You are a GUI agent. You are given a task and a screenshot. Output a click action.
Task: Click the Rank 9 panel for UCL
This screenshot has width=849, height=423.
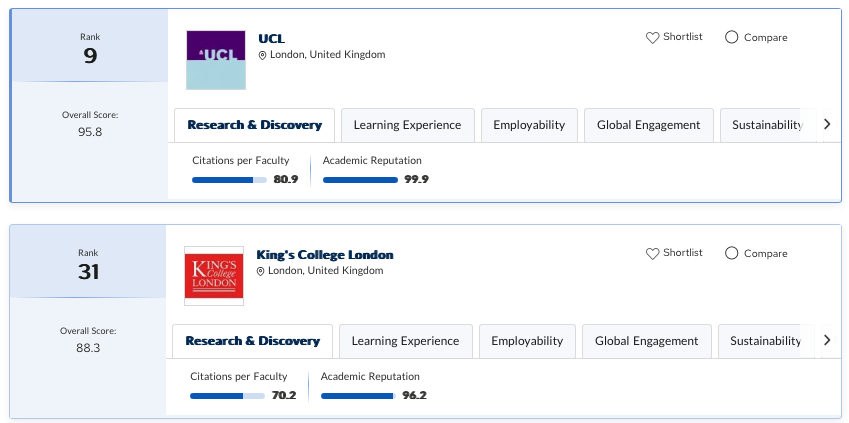point(90,45)
